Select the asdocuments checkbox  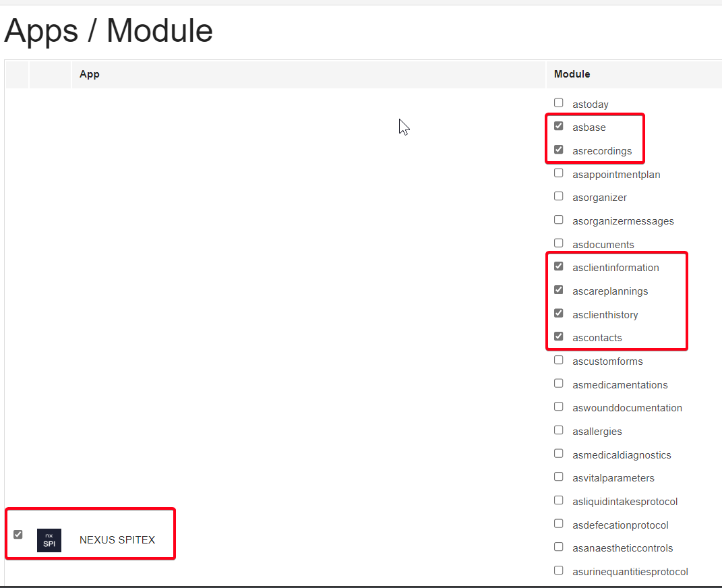click(558, 243)
